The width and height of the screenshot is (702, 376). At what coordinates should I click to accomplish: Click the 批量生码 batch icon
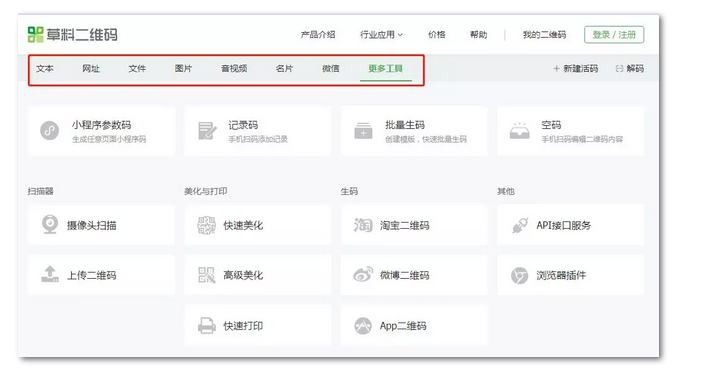(363, 131)
